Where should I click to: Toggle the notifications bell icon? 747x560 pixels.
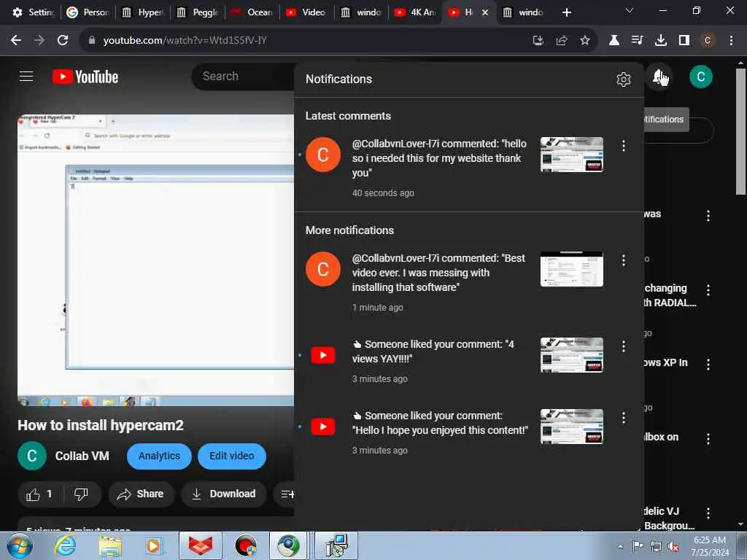pos(659,77)
